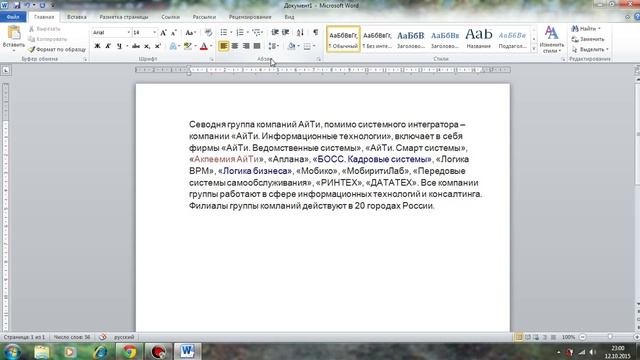Toggle Bold (Ж) formatting
This screenshot has height=360, width=640.
coord(97,46)
